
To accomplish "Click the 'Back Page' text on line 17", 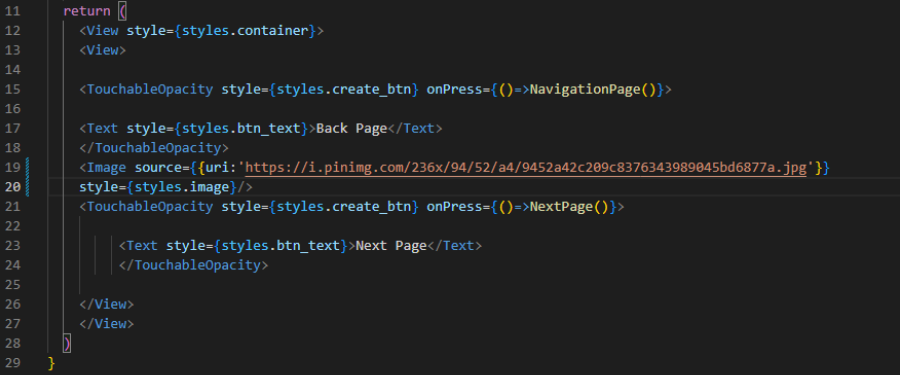I will pyautogui.click(x=352, y=129).
